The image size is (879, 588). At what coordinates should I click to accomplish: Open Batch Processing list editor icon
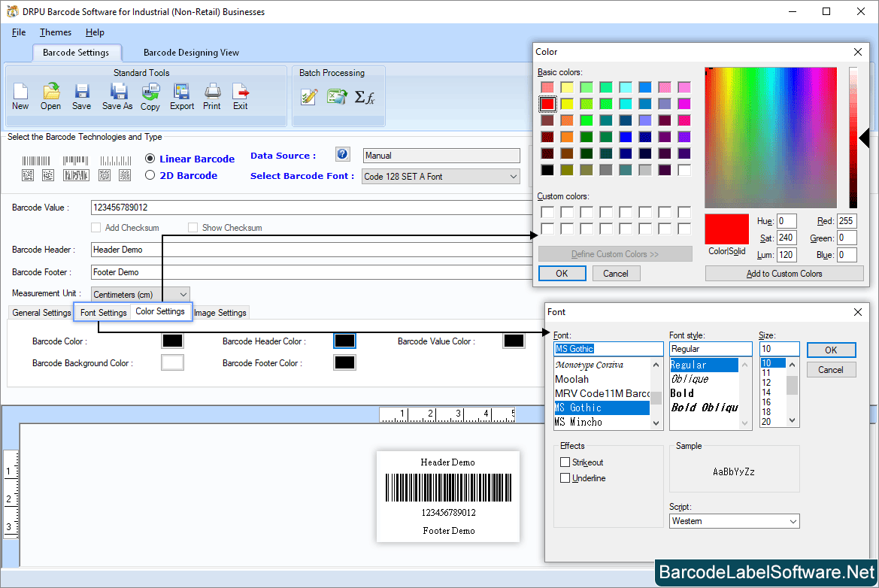[308, 96]
